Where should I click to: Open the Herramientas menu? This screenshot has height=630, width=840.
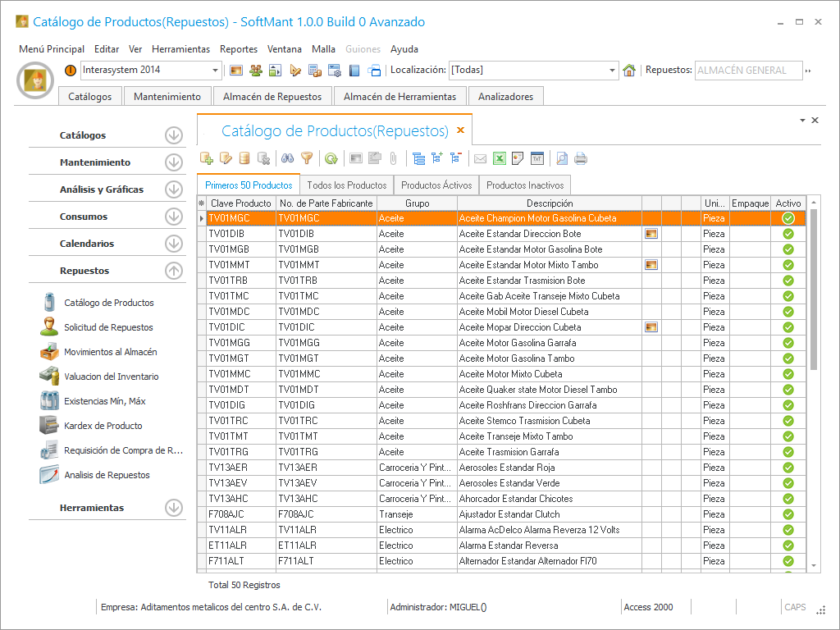(x=180, y=49)
